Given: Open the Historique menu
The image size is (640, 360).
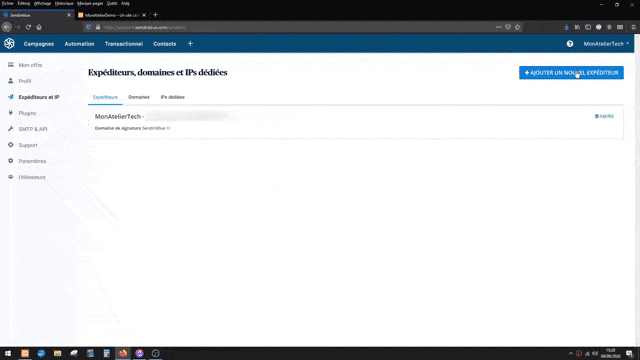Looking at the screenshot, I should point(64,3).
